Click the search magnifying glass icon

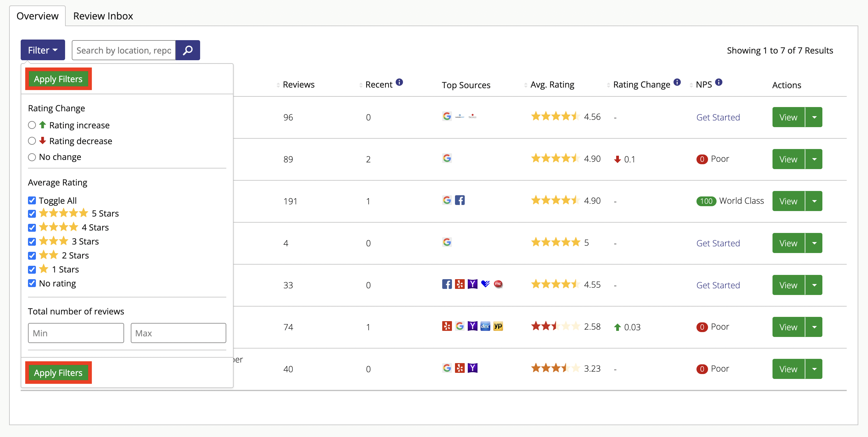click(188, 50)
